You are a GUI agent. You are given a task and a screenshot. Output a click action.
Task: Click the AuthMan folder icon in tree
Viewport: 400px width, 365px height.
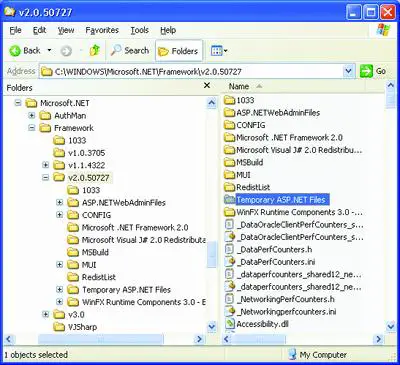pyautogui.click(x=45, y=116)
